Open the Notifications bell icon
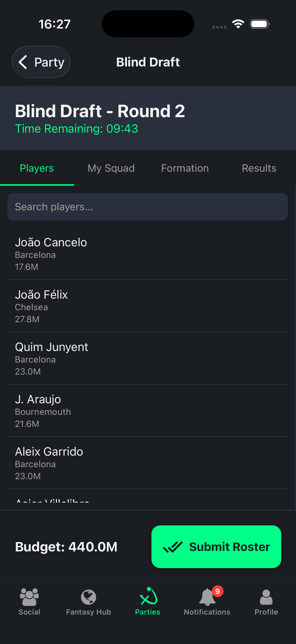This screenshot has height=644, width=296. pyautogui.click(x=207, y=597)
